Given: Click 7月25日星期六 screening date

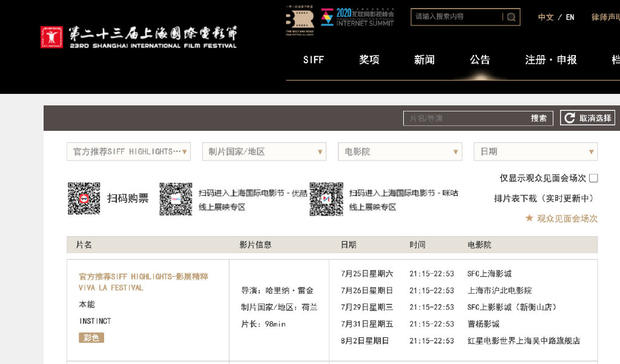Looking at the screenshot, I should point(367,273).
